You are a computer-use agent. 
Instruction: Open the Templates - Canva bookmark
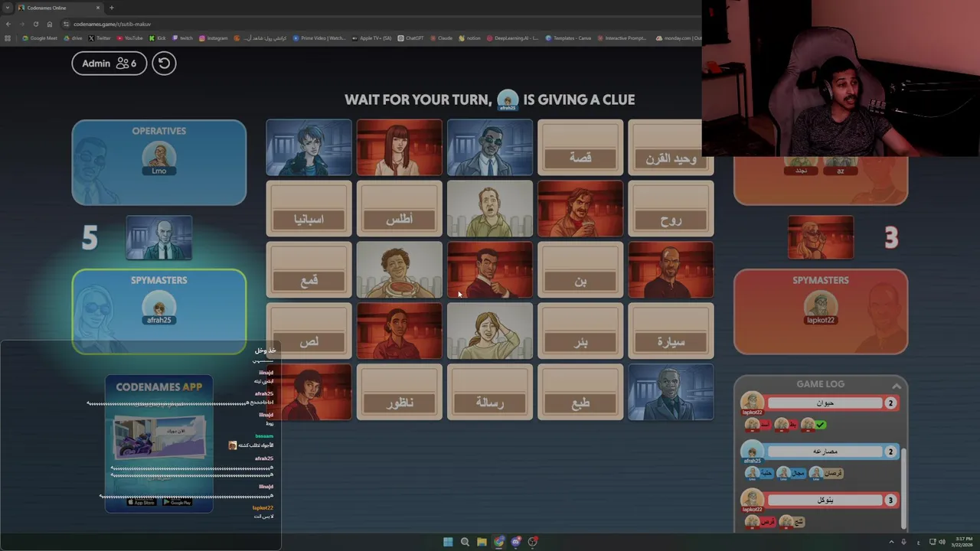pos(568,37)
